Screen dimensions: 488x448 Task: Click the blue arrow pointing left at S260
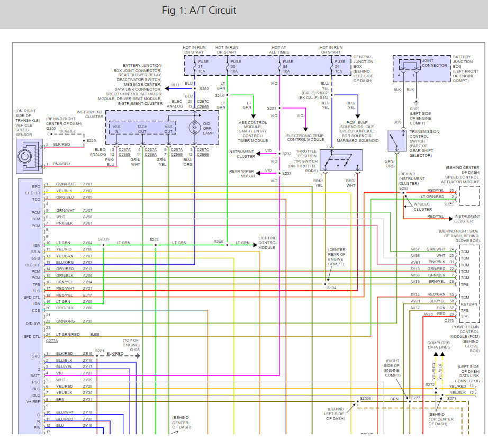pyautogui.click(x=167, y=88)
